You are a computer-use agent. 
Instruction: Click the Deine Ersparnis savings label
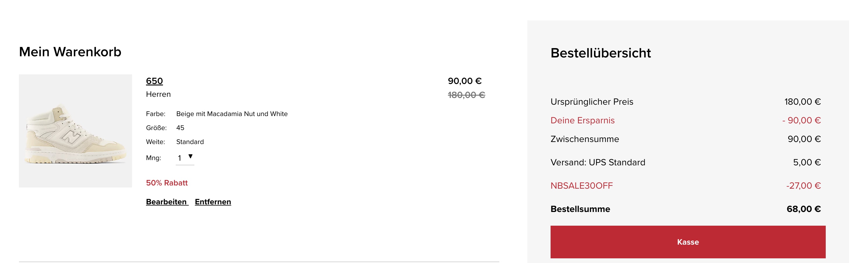pyautogui.click(x=583, y=120)
